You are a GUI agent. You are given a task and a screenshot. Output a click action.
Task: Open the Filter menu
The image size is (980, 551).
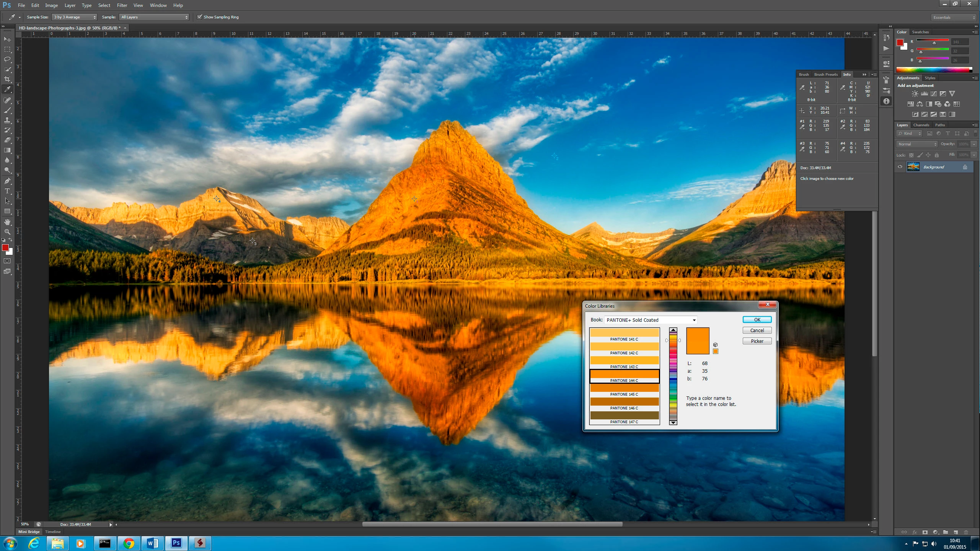(x=122, y=5)
